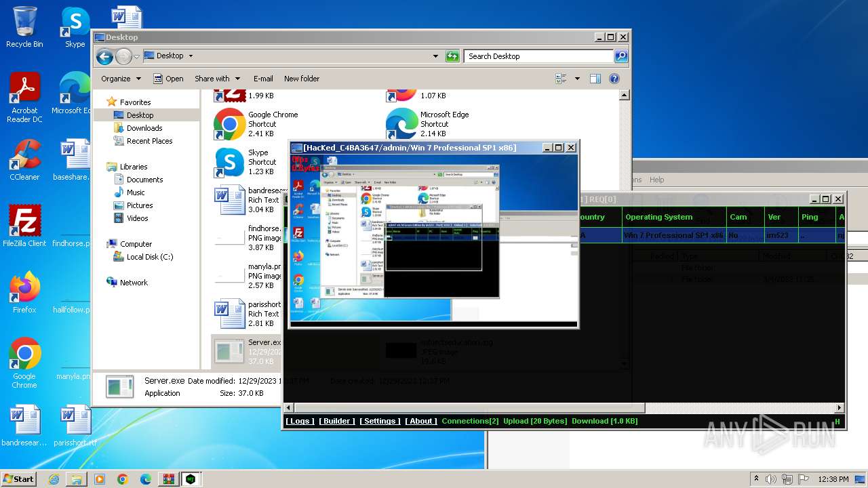
Task: Select Recent Places in navigation pane
Action: pos(149,141)
